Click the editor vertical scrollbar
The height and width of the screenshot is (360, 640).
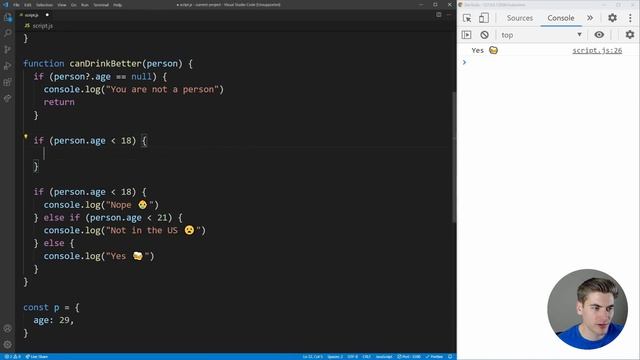click(454, 157)
